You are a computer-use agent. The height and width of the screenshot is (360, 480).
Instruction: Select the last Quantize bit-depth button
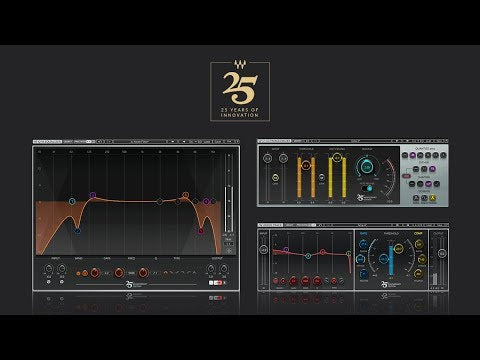click(x=443, y=155)
